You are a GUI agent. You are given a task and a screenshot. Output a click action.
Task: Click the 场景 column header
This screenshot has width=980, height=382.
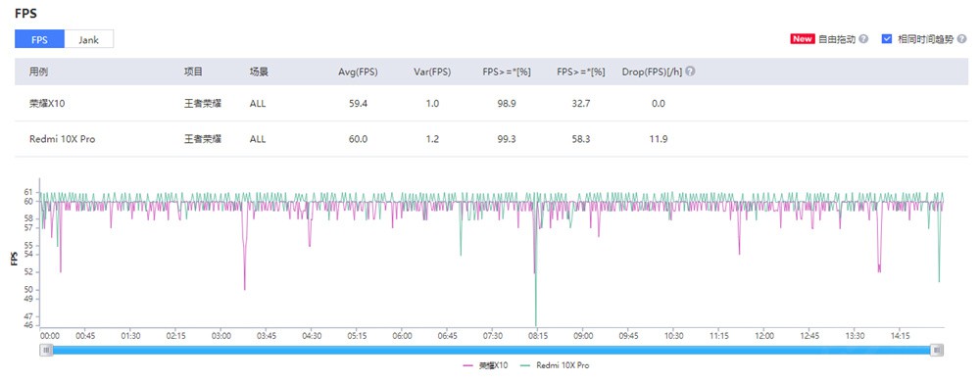[259, 72]
